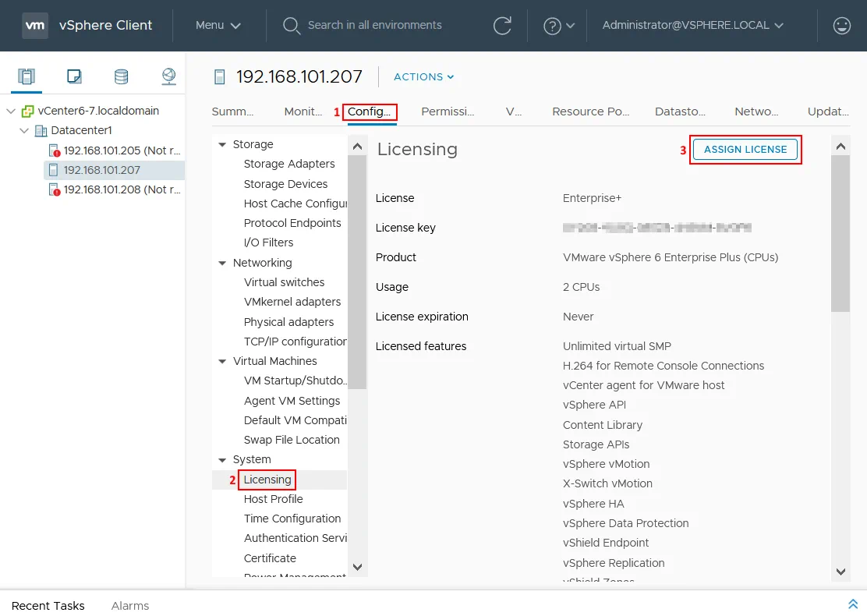Viewport: 867px width, 616px height.
Task: Click the vmware logo in header
Action: [35, 26]
